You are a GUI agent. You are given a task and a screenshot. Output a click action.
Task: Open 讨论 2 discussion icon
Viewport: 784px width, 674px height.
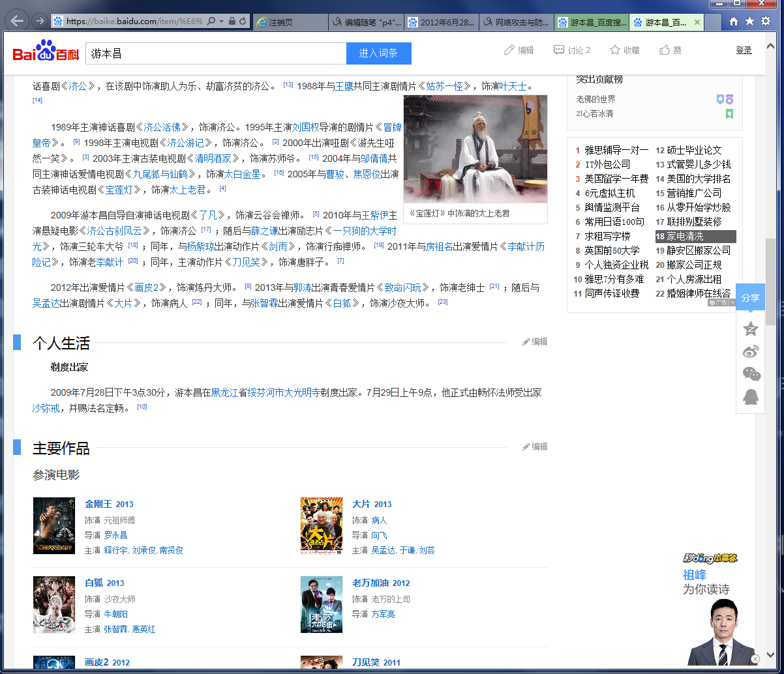[572, 50]
